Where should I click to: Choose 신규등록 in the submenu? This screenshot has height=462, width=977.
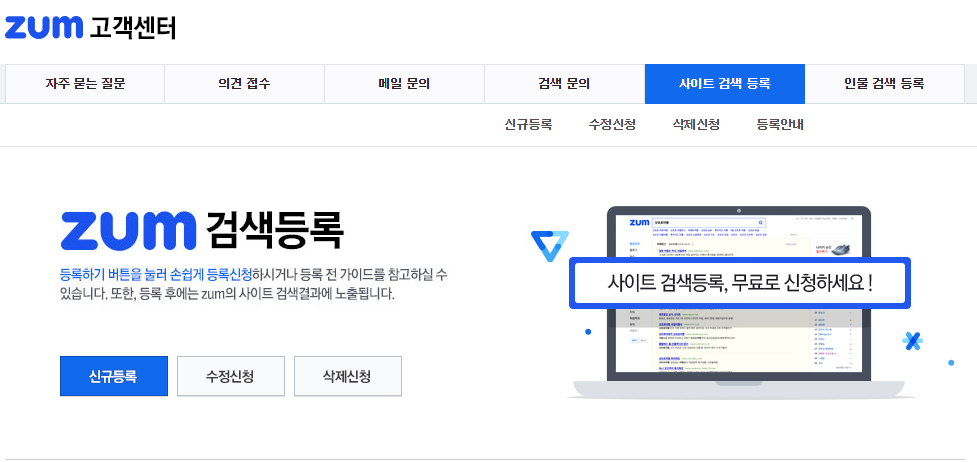pyautogui.click(x=528, y=124)
